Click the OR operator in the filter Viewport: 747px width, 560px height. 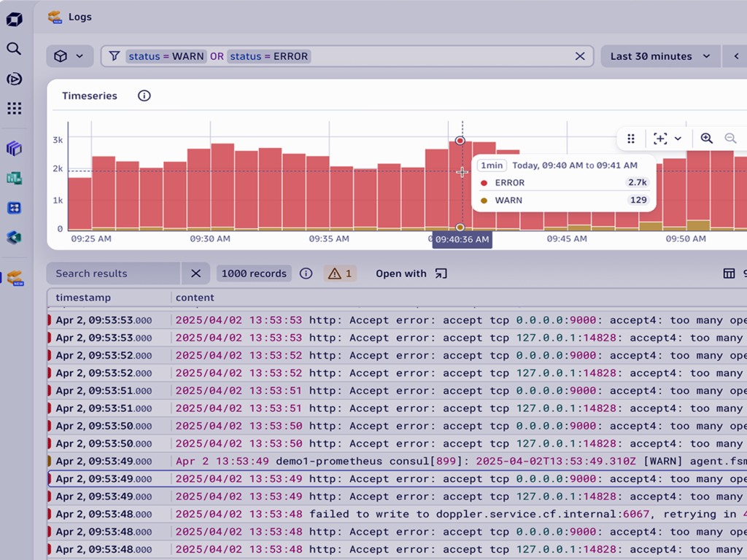[217, 56]
